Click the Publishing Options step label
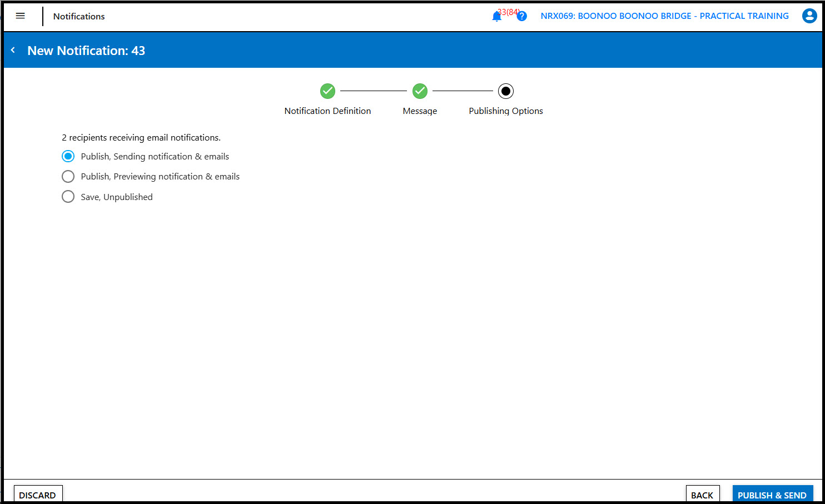Screen dimensions: 825x504 tap(505, 111)
